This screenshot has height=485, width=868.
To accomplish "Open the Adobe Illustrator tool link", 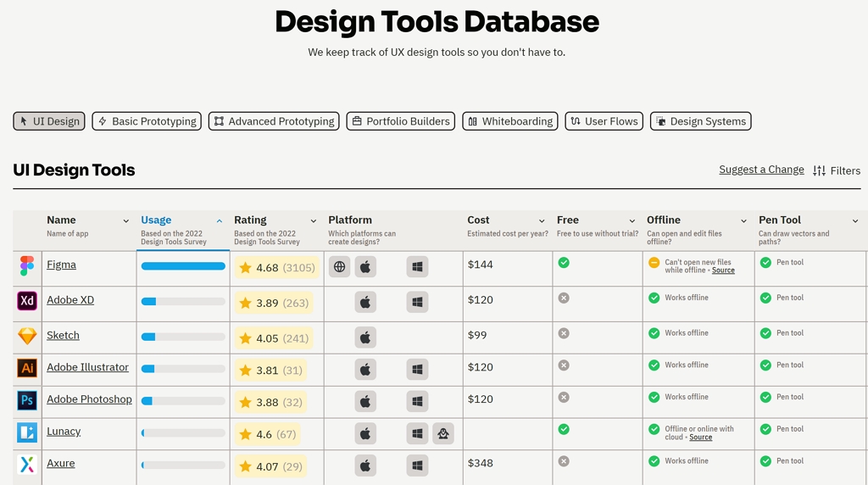I will (x=87, y=368).
